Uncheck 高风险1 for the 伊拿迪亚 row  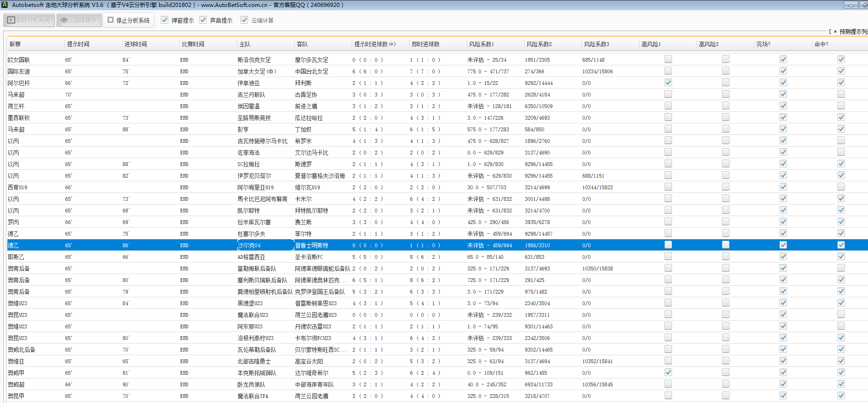coord(668,83)
